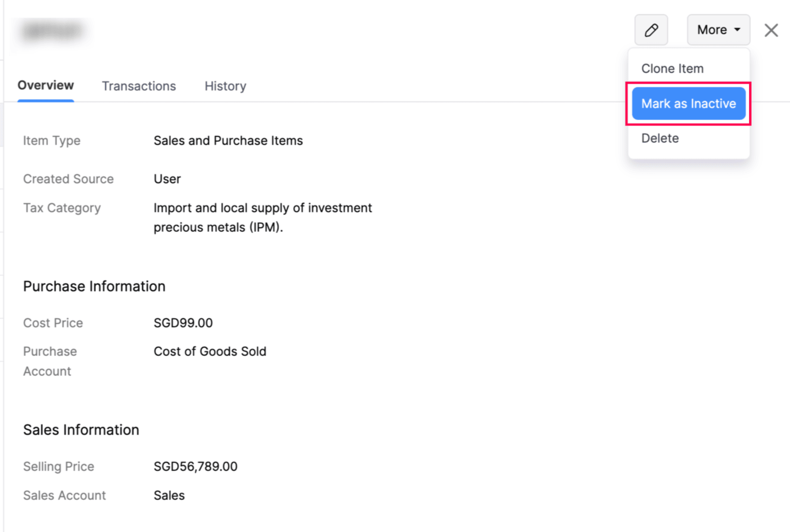The image size is (790, 532).
Task: Click the Sales Account label
Action: pyautogui.click(x=64, y=496)
